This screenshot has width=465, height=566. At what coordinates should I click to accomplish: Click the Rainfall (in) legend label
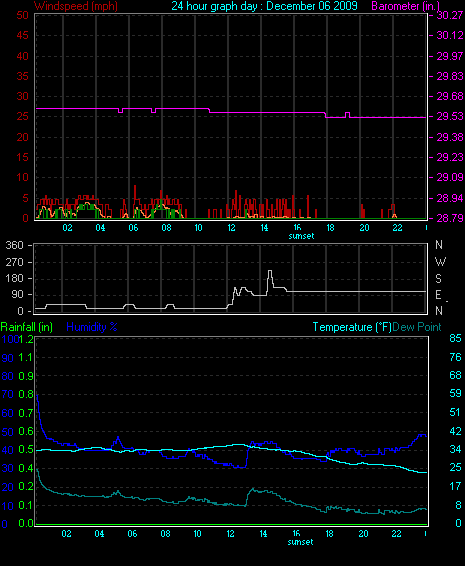click(x=27, y=327)
